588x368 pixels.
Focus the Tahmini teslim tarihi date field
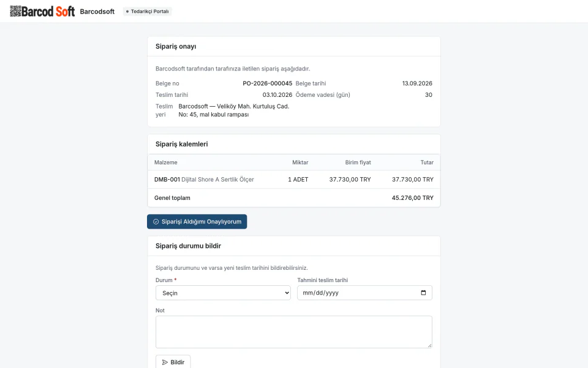pos(364,293)
